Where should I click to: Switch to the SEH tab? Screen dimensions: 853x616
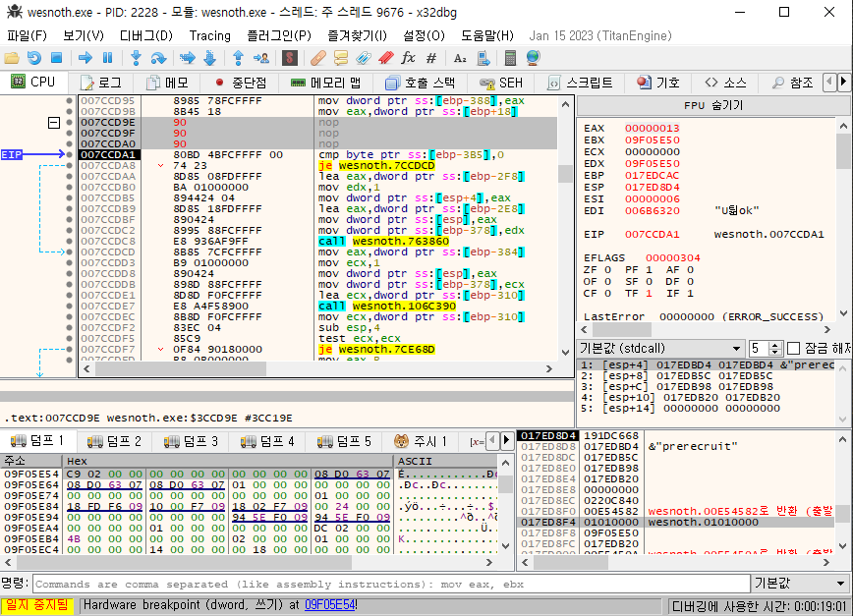tap(501, 83)
